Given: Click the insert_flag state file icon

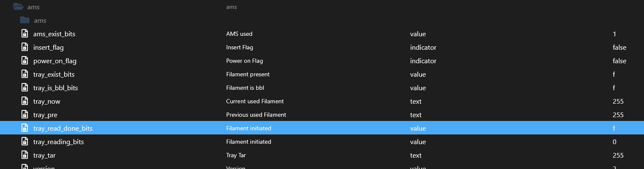Looking at the screenshot, I should click(x=25, y=47).
